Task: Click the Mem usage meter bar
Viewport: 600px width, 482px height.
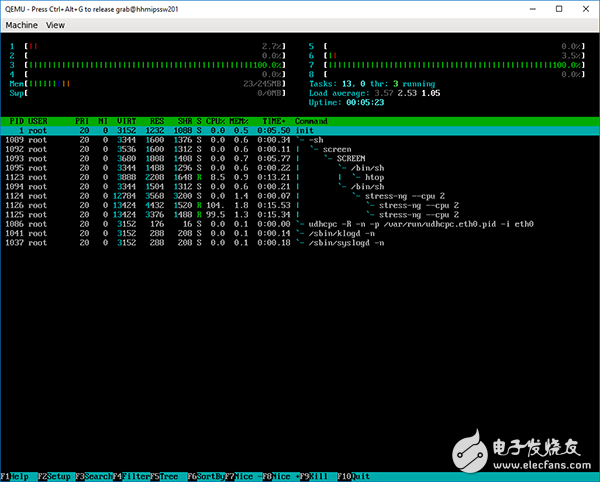Action: tap(150, 83)
